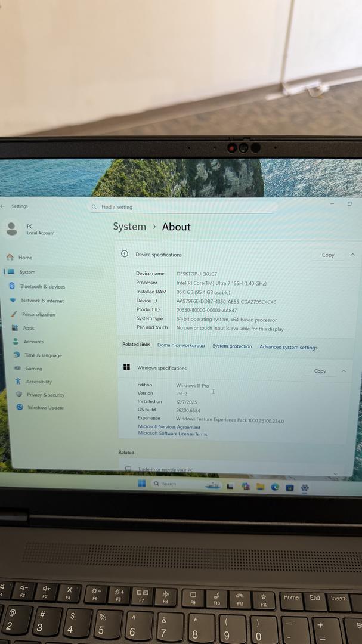Viewport: 362px width, 644px height.
Task: Open Bluetooth & devices settings
Action: coord(42,287)
